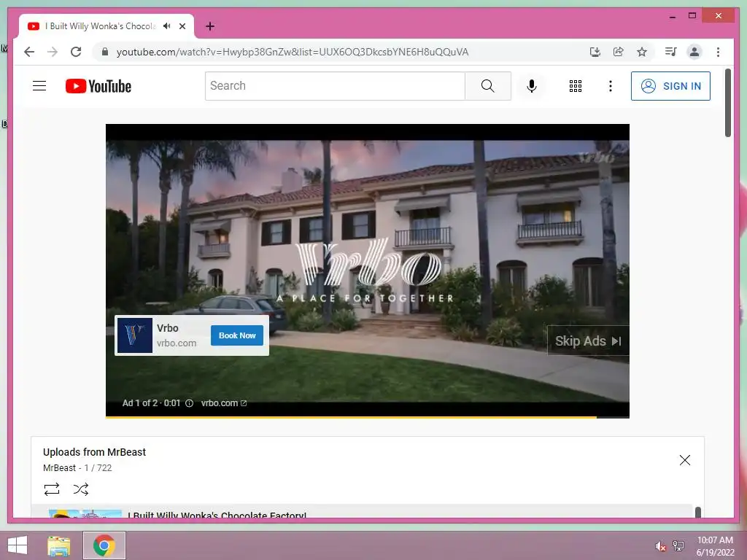Image resolution: width=747 pixels, height=560 pixels.
Task: Share this page using share icon
Action: click(x=619, y=52)
